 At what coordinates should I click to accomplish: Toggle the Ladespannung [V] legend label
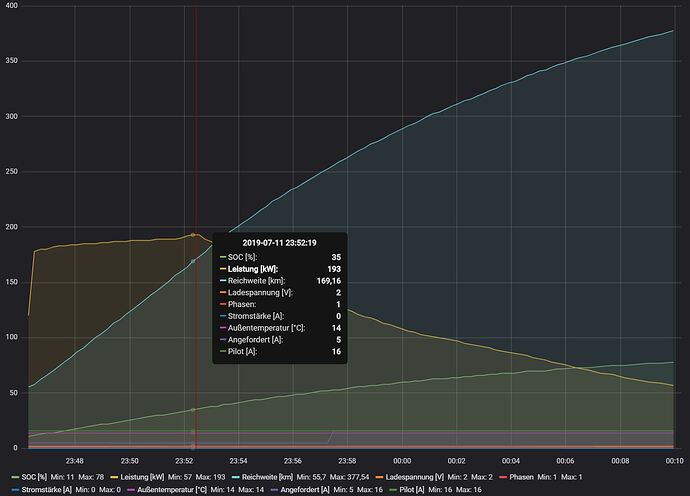(415, 477)
